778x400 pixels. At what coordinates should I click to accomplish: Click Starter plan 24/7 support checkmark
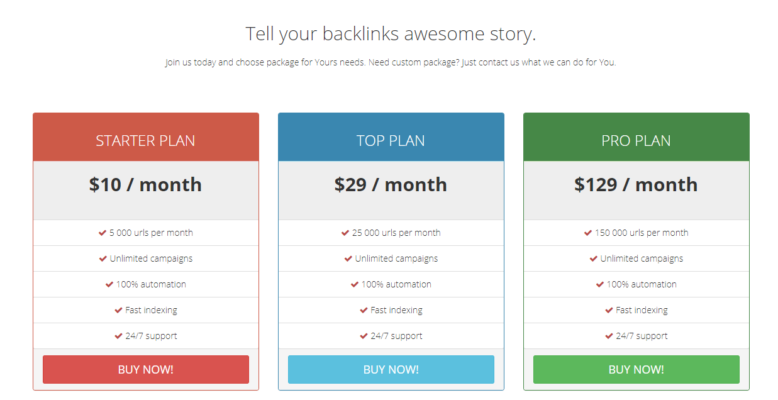119,336
